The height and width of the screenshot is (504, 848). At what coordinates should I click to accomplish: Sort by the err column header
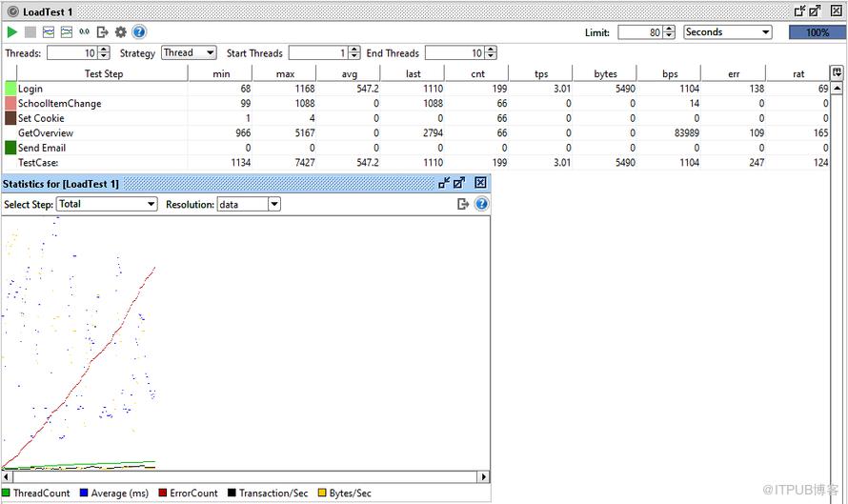734,73
